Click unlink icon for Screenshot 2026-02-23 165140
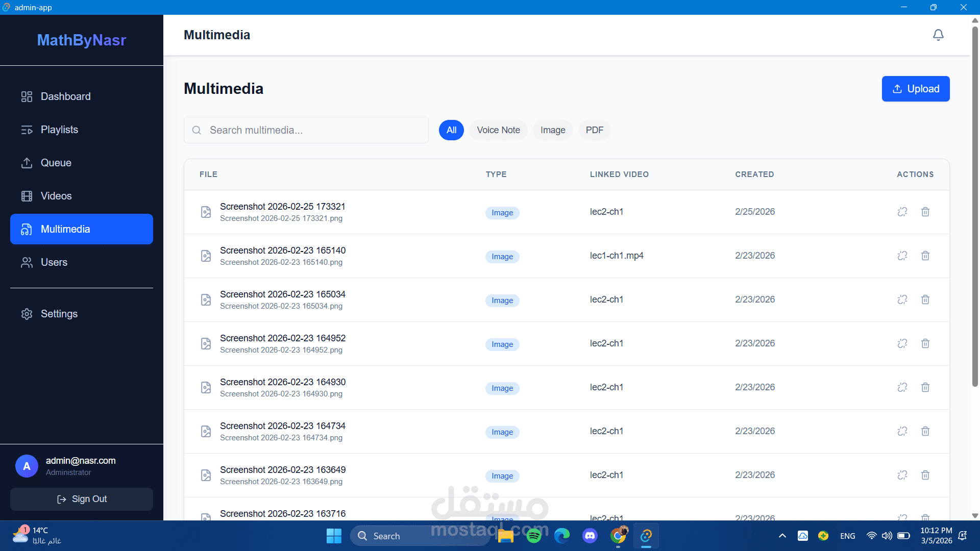Image resolution: width=980 pixels, height=551 pixels. tap(902, 256)
